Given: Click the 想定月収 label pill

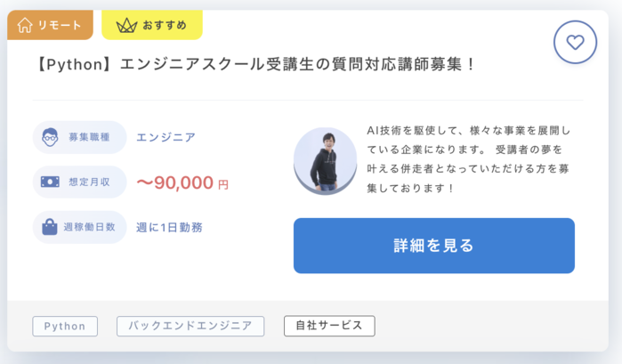Looking at the screenshot, I should point(79,182).
